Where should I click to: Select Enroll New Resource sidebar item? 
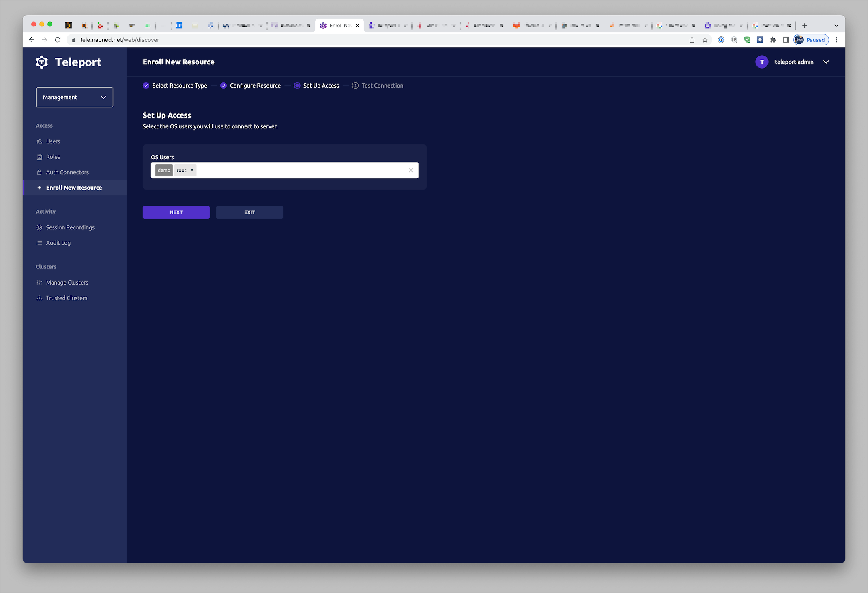tap(74, 188)
